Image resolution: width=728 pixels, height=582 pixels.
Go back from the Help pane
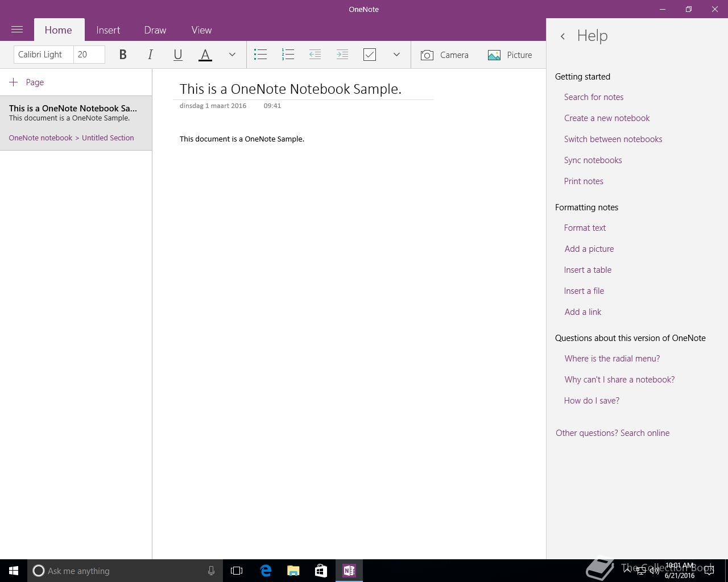click(x=562, y=36)
